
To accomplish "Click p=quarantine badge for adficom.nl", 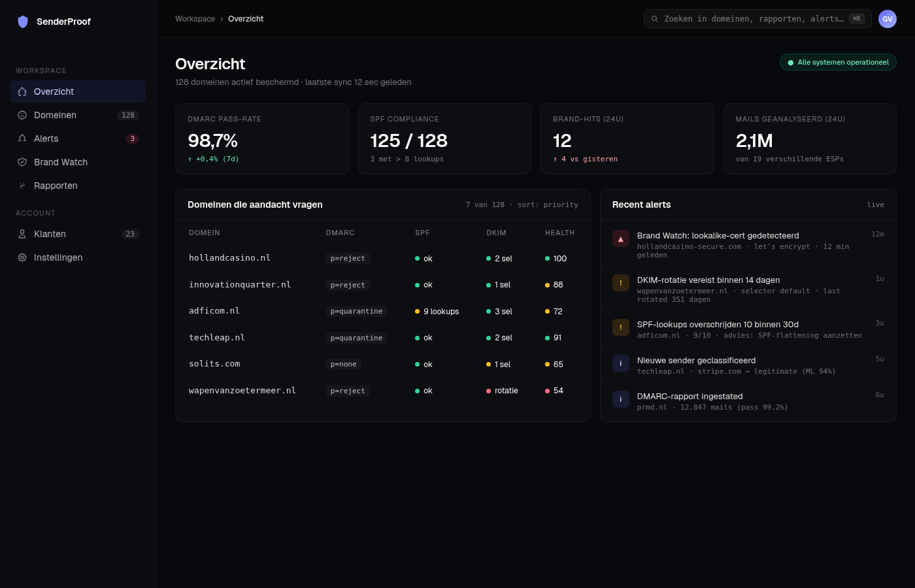I will coord(356,311).
